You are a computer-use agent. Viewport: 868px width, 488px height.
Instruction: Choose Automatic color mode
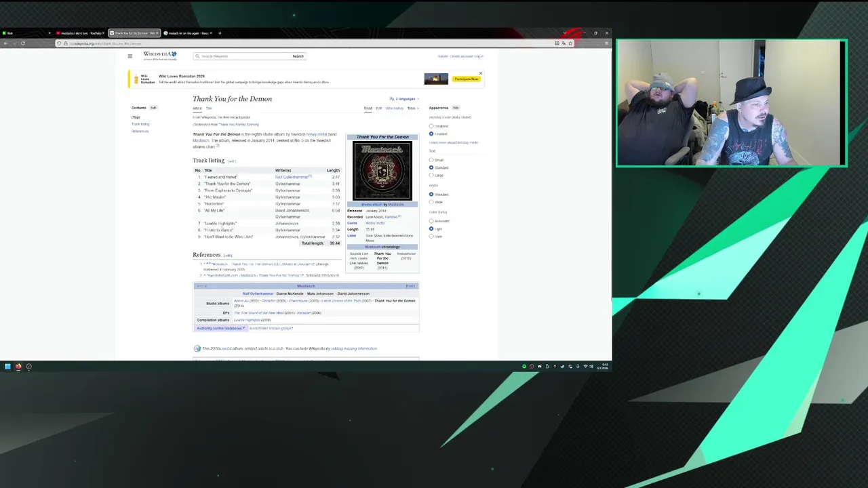pyautogui.click(x=431, y=221)
